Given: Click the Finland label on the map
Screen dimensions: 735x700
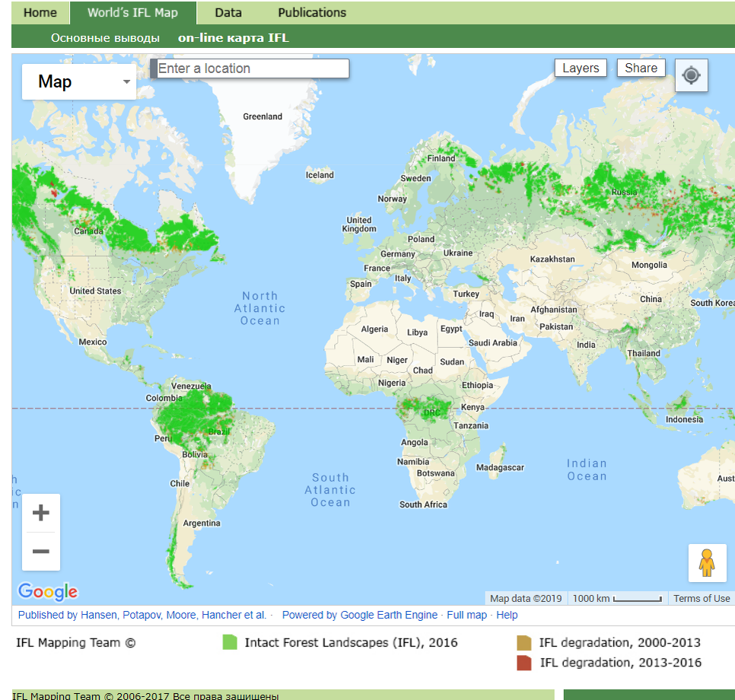Looking at the screenshot, I should click(441, 158).
